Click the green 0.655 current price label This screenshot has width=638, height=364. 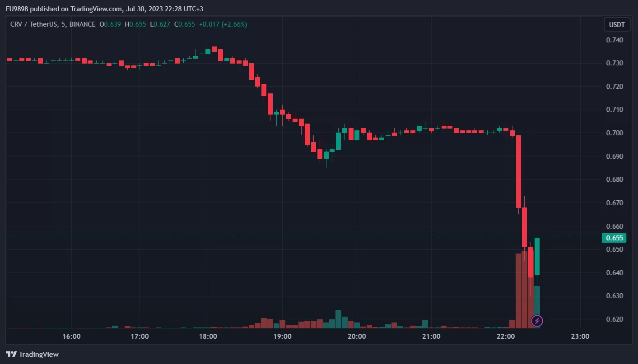coord(614,238)
